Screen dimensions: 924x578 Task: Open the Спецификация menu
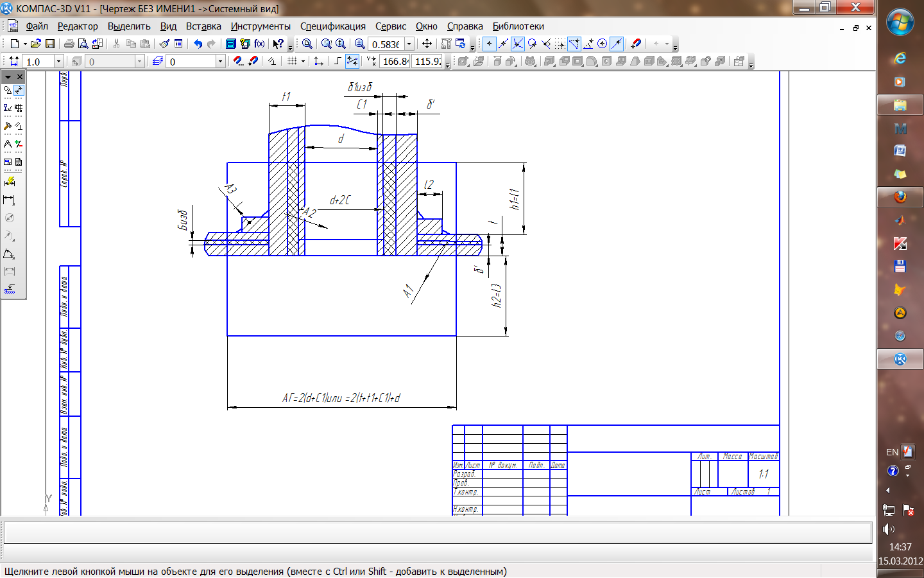tap(332, 26)
